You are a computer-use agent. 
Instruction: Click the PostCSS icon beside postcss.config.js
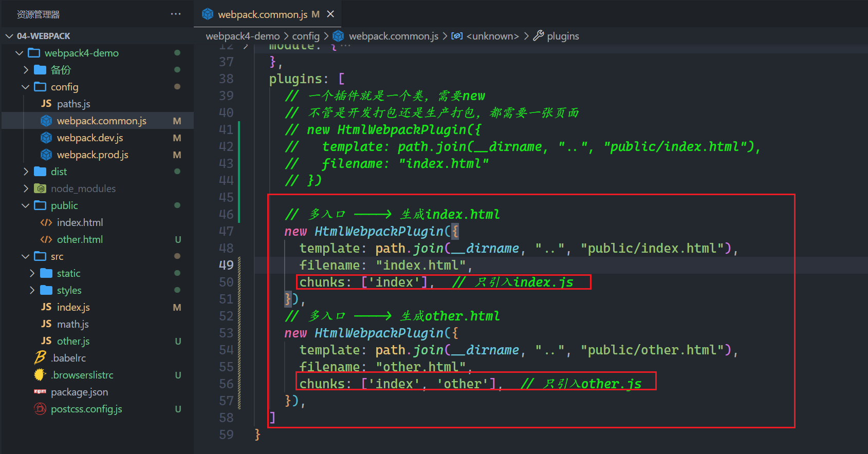(x=40, y=409)
